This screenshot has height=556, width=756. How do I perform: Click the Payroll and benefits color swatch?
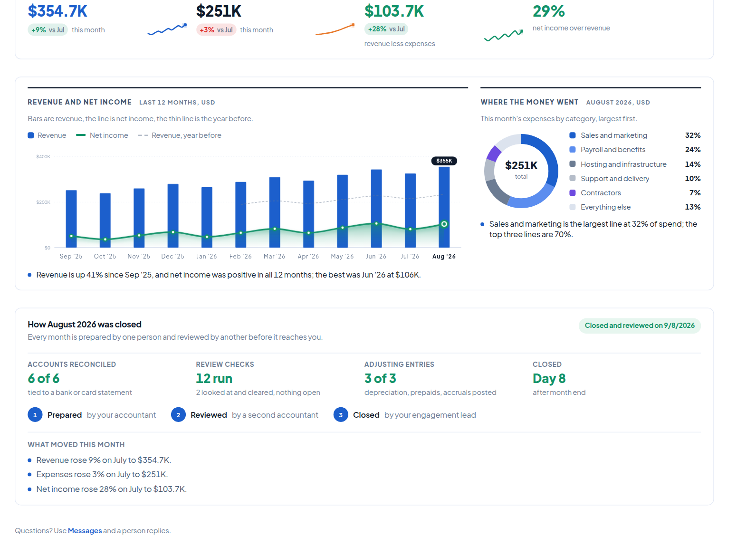573,150
